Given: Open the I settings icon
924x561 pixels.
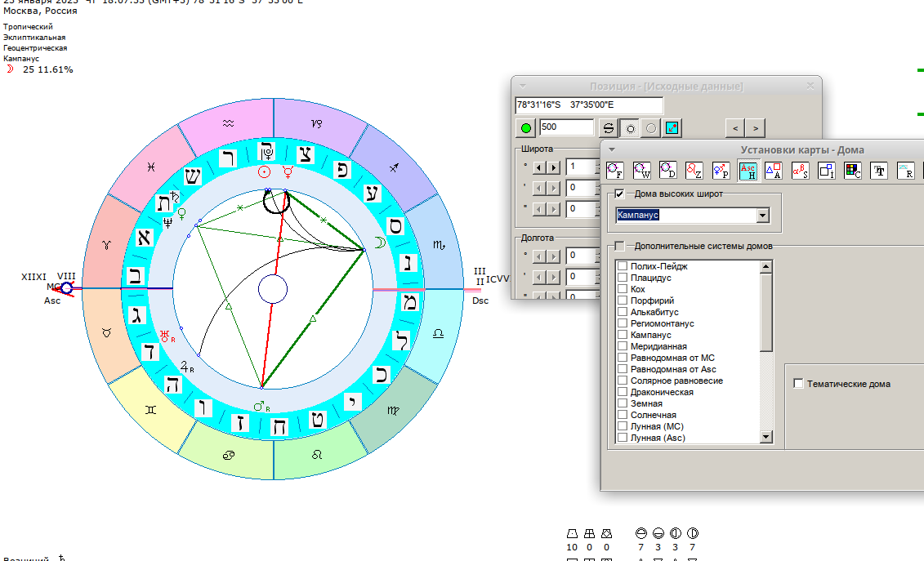Looking at the screenshot, I should tap(827, 171).
